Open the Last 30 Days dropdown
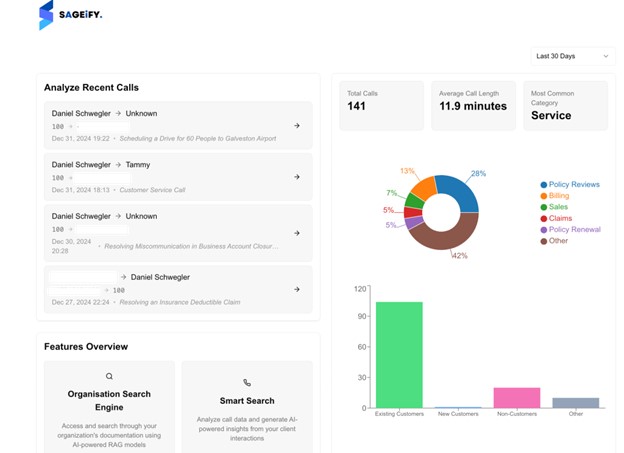 [x=572, y=56]
